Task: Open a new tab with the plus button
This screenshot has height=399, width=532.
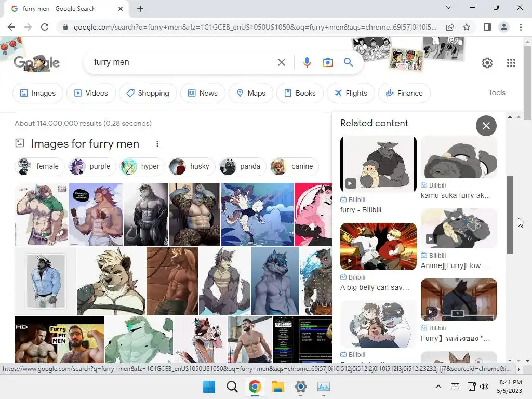Action: [x=140, y=9]
